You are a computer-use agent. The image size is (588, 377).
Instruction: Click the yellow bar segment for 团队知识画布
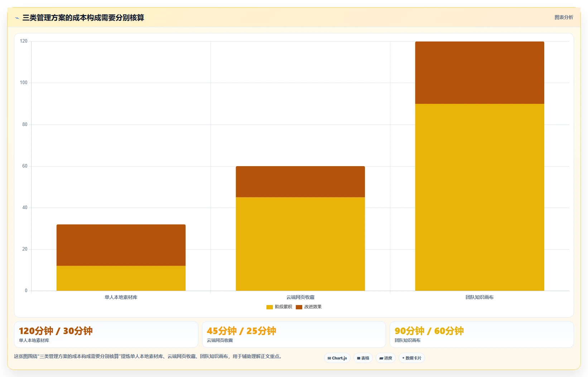(x=479, y=197)
